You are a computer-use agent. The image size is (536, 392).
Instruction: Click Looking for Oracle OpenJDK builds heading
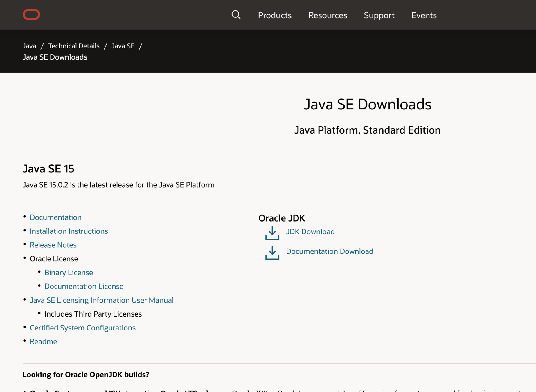(86, 375)
